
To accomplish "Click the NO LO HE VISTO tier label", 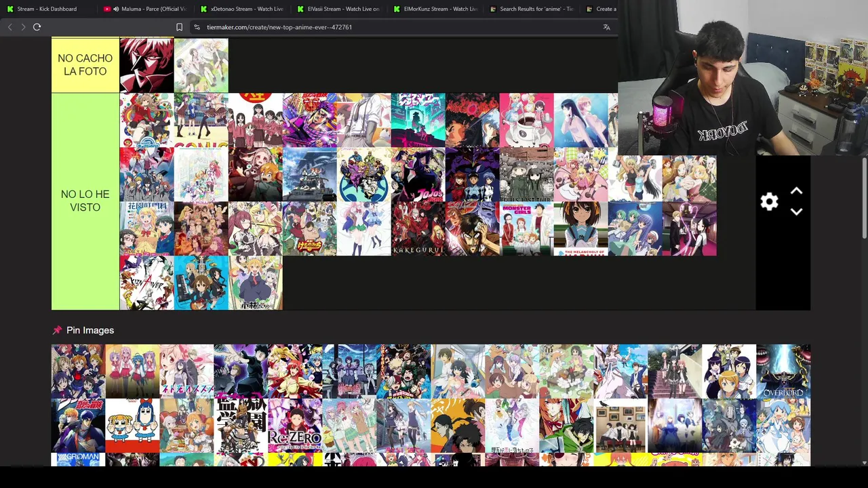I will tap(85, 201).
